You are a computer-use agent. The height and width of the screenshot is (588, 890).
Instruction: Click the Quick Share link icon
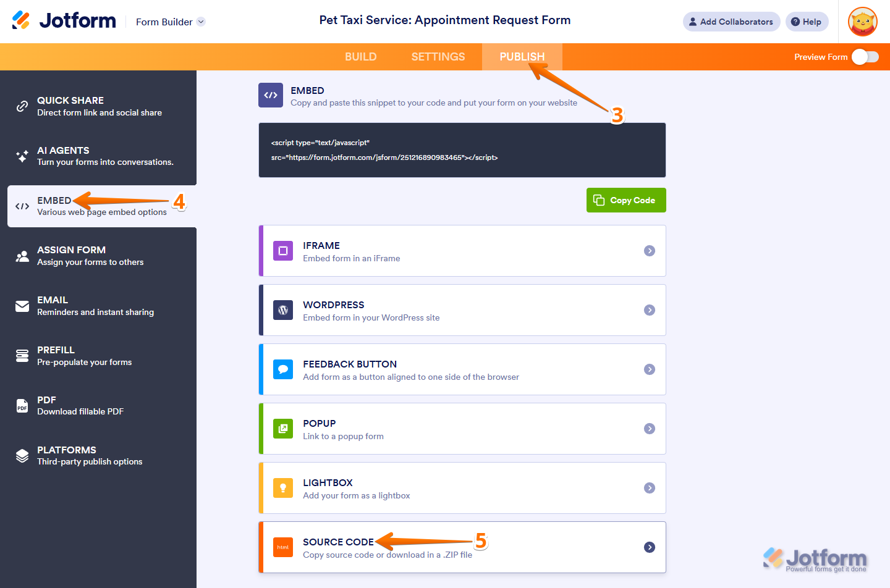(22, 106)
